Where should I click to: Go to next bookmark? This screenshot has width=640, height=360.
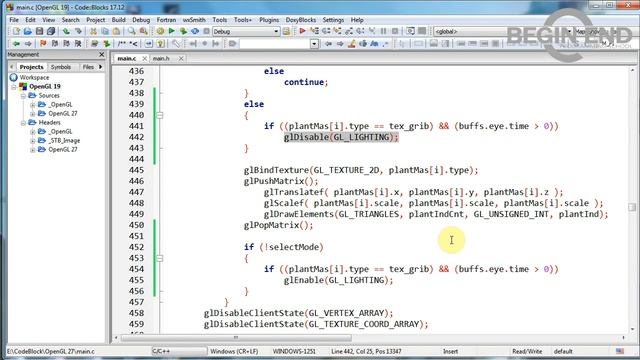click(66, 44)
